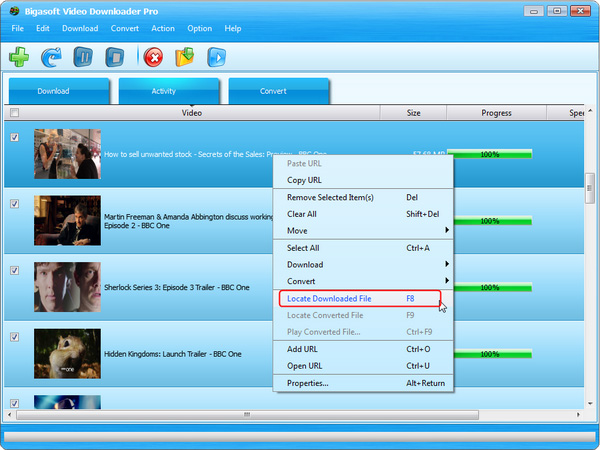This screenshot has width=600, height=450.
Task: Click the Hidden Kingdoms chipmunk thumbnail
Action: pyautogui.click(x=67, y=354)
